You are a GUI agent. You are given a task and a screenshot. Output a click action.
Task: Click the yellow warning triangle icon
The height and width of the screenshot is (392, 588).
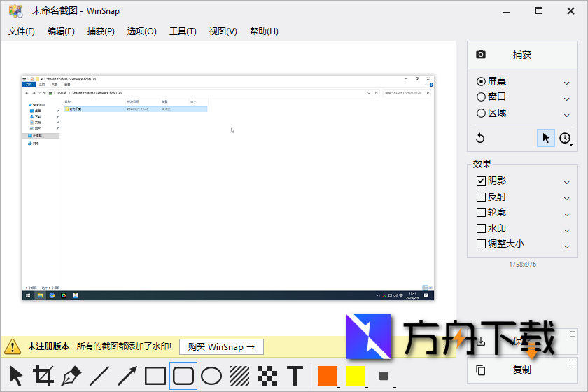point(13,346)
